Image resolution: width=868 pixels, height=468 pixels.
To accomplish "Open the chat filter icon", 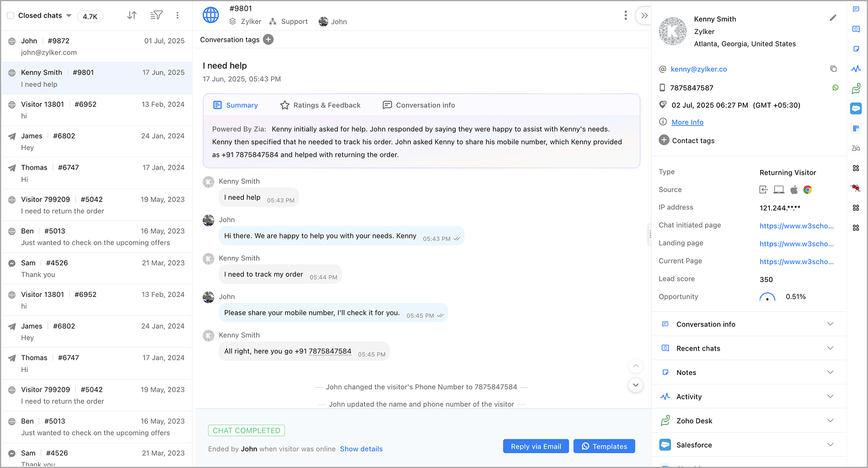I will click(x=156, y=16).
